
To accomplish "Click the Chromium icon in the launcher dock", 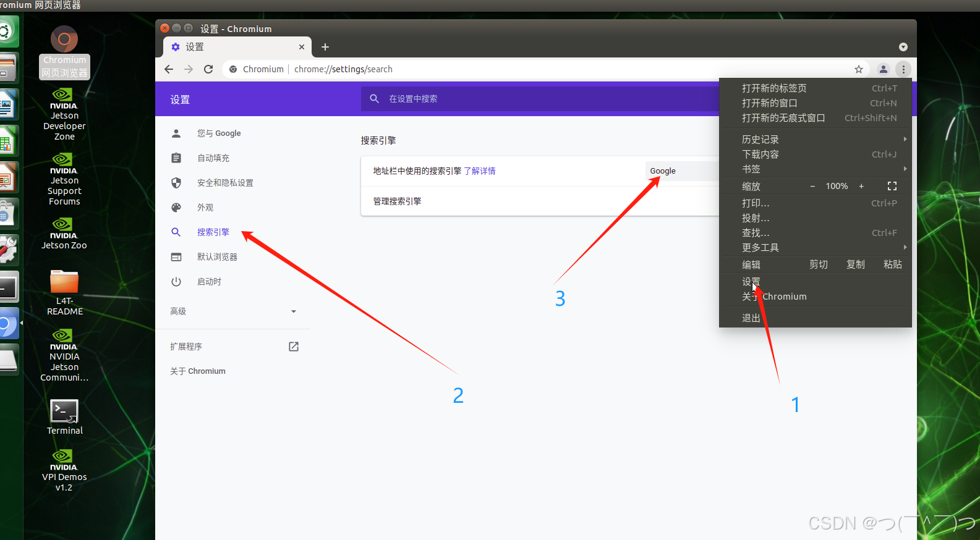I will [x=8, y=324].
